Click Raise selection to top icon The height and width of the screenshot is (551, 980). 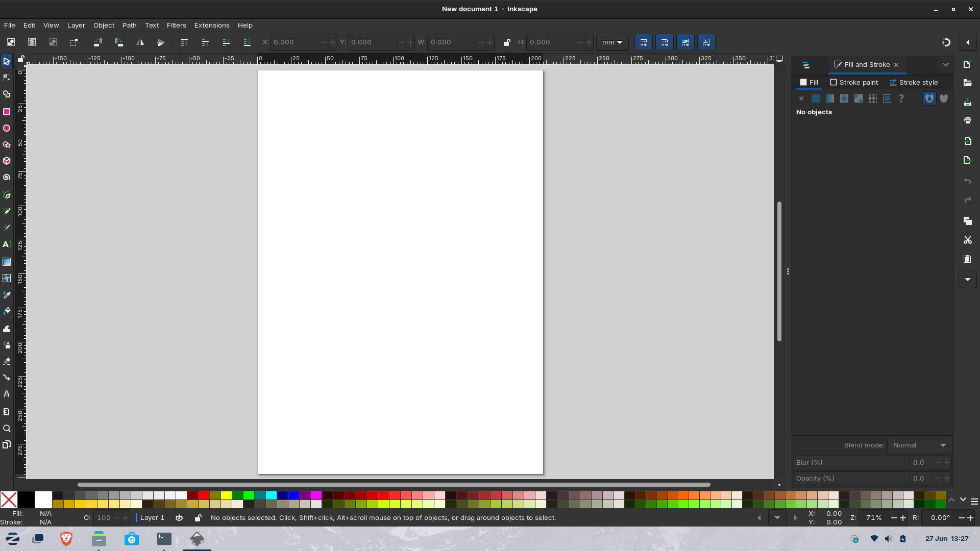pos(184,42)
